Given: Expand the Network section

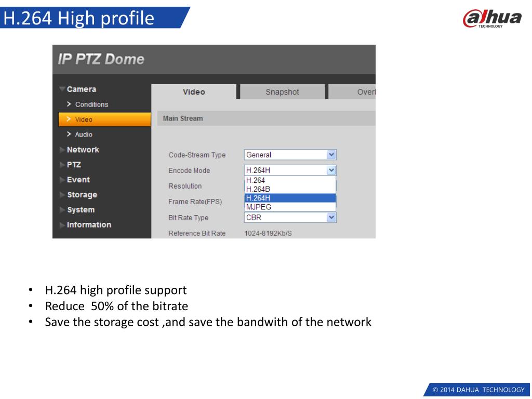Looking at the screenshot, I should click(x=79, y=150).
